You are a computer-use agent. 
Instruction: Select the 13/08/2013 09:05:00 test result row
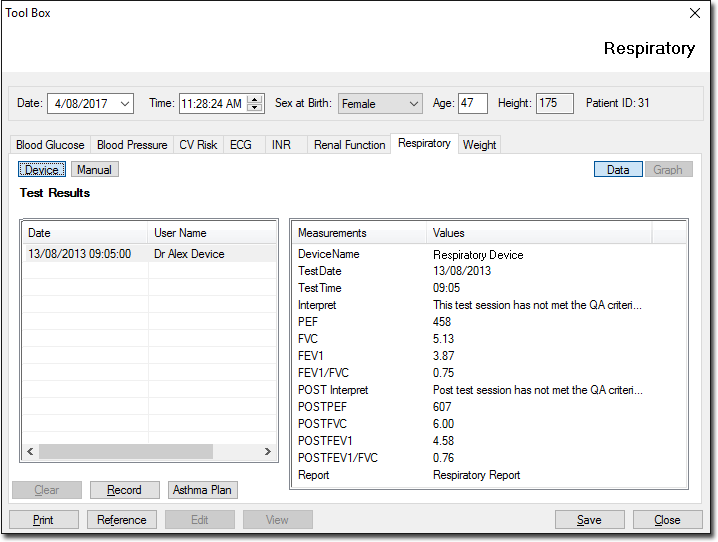150,254
